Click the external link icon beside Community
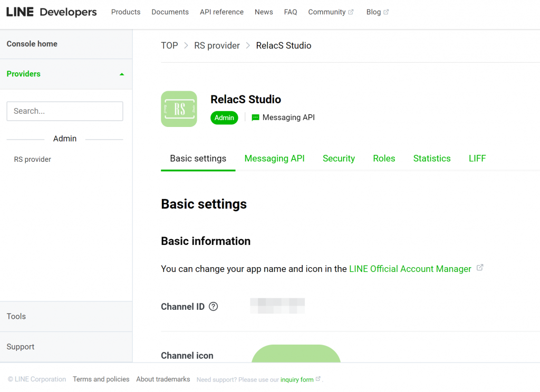Screen dimensions: 540x392 click(x=351, y=12)
